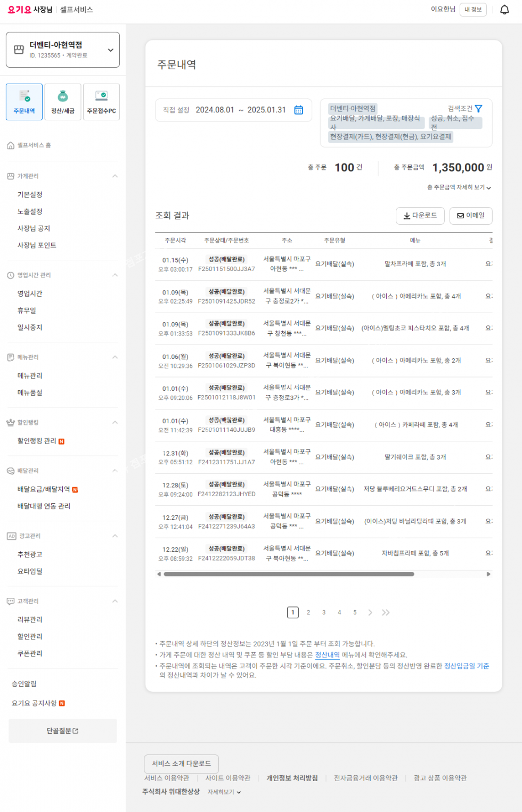Open the 정산/세금 icon tile
Viewport: 522px width, 812px height.
63,102
